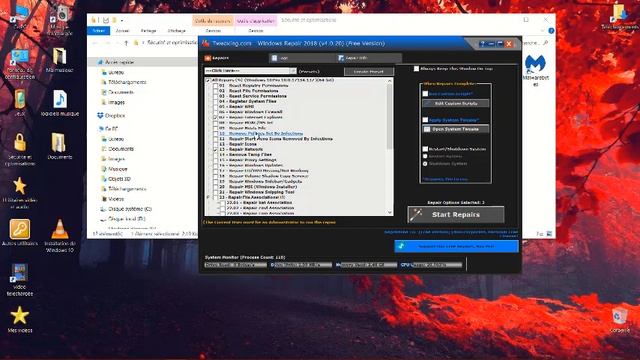Click blue support banner below Start Repairs
The height and width of the screenshot is (360, 640).
(456, 246)
